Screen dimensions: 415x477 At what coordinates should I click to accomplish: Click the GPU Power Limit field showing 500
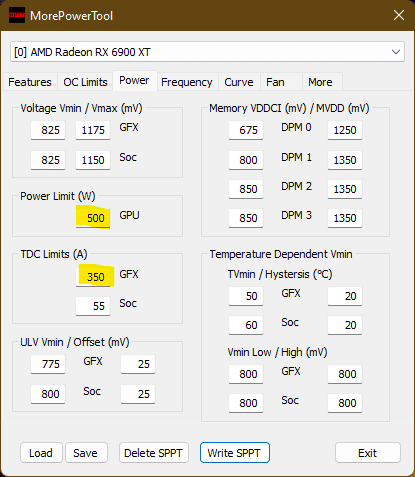tap(93, 218)
